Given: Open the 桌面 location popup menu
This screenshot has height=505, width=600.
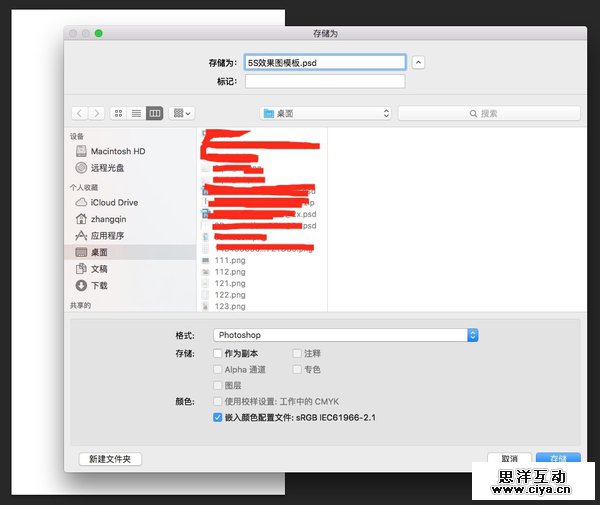Looking at the screenshot, I should tap(326, 113).
